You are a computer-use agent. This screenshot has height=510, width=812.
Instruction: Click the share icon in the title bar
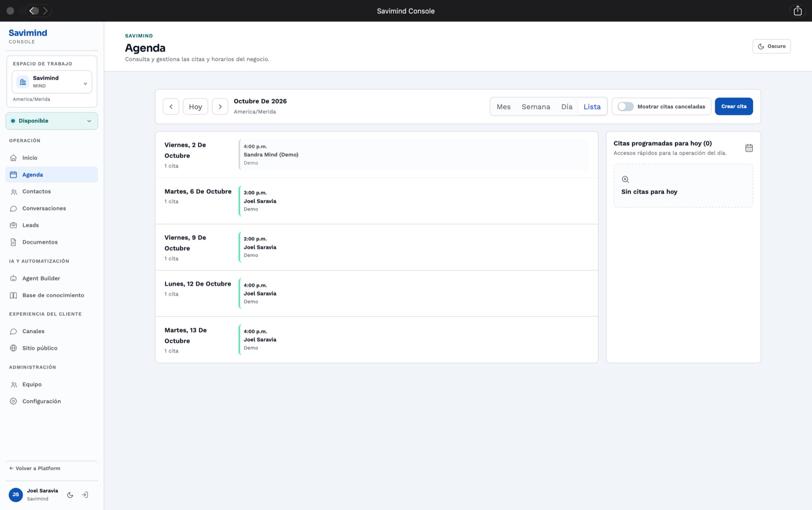coord(798,11)
